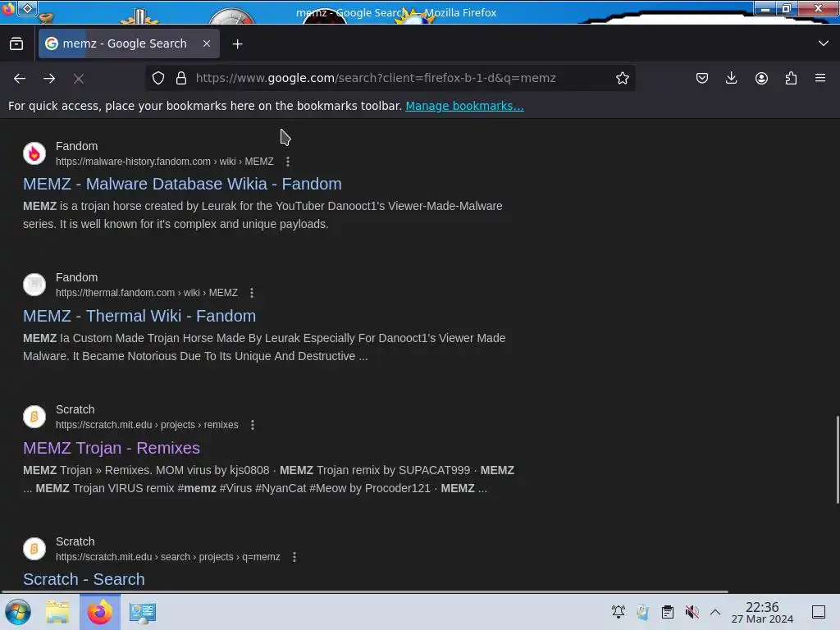Open Manage bookmarks link
Image resolution: width=840 pixels, height=630 pixels.
(464, 106)
